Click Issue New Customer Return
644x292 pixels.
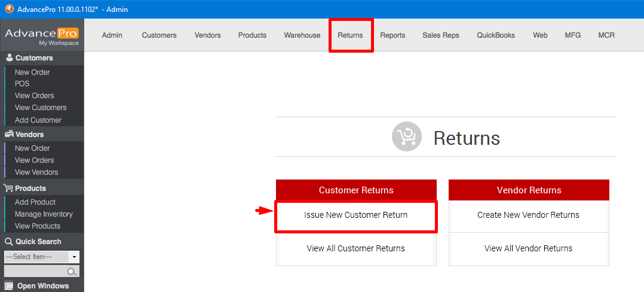355,215
